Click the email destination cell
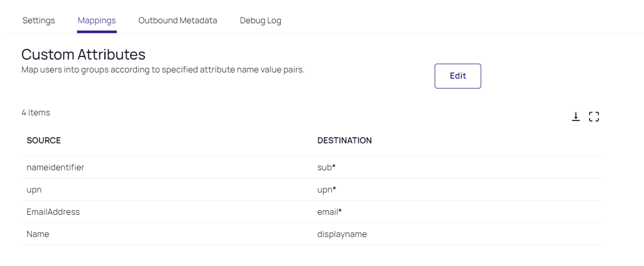 click(329, 212)
